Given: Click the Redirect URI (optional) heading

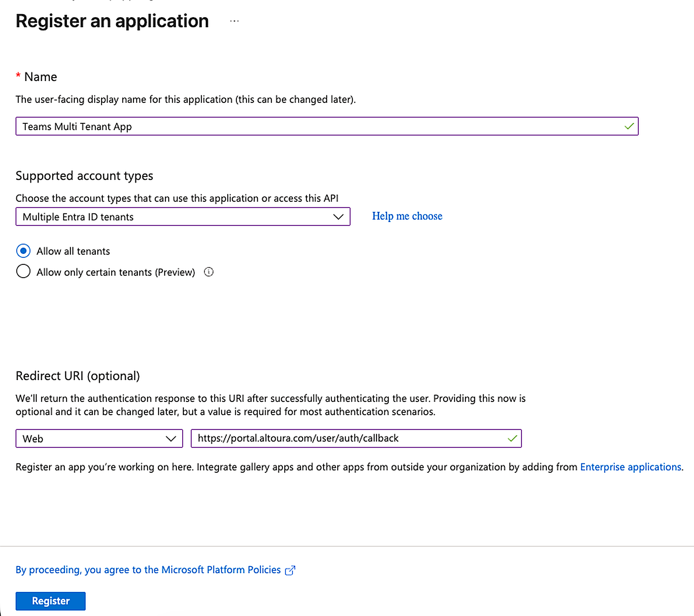Looking at the screenshot, I should point(78,376).
